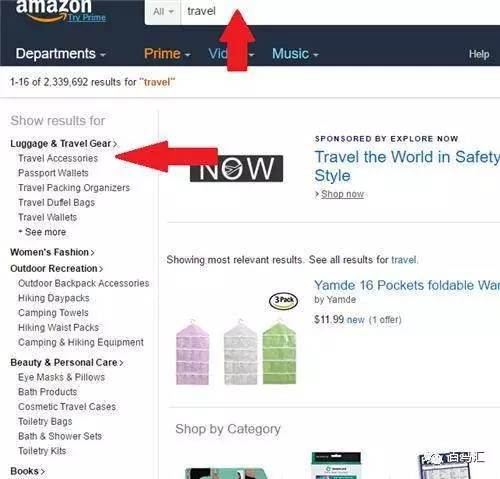Open the Prime dropdown menu

[x=167, y=54]
